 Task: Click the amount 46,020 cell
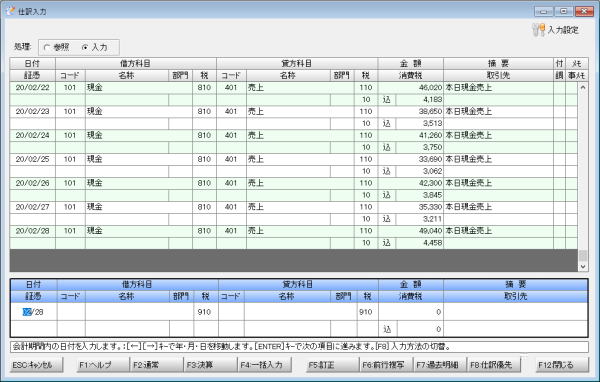tap(411, 88)
